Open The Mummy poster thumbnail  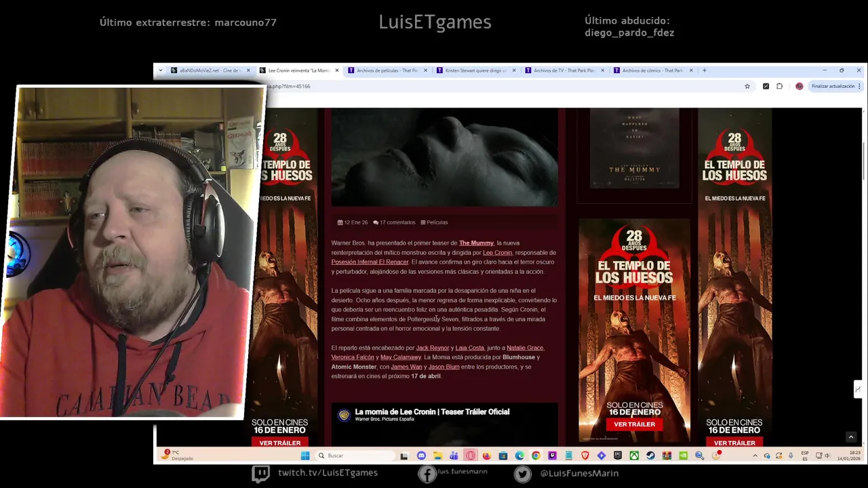634,148
